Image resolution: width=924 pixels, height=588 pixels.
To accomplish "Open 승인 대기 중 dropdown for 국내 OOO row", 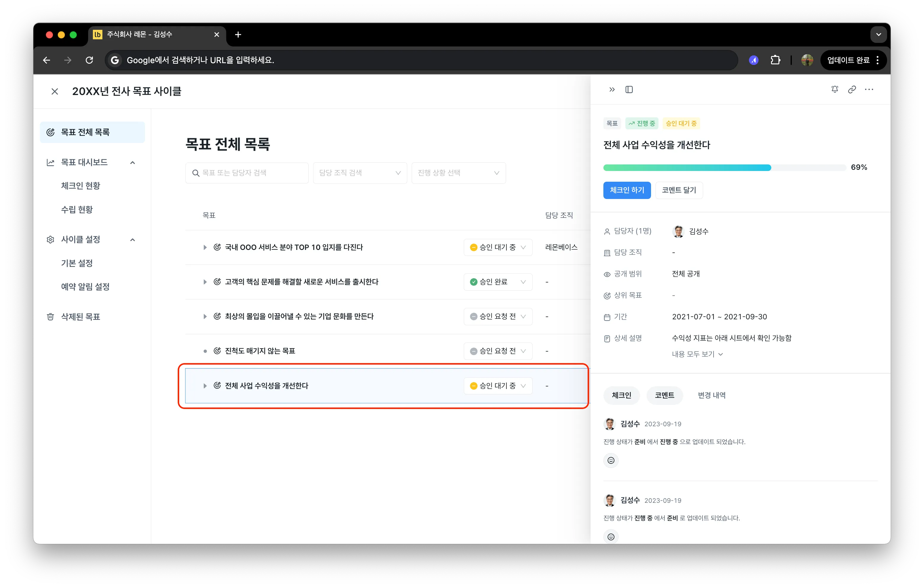I will [x=498, y=247].
